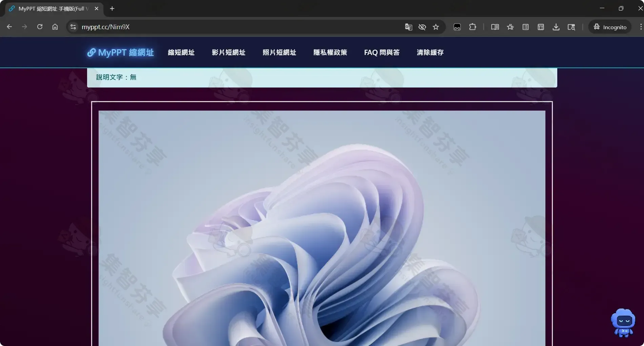Viewport: 644px width, 346px height.
Task: Go back to the previous page
Action: point(9,27)
